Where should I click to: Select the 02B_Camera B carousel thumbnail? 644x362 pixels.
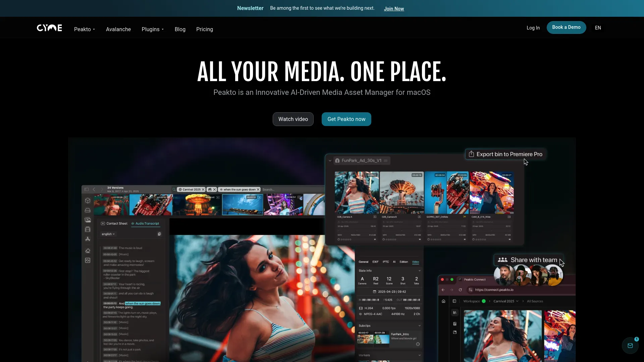point(402,193)
